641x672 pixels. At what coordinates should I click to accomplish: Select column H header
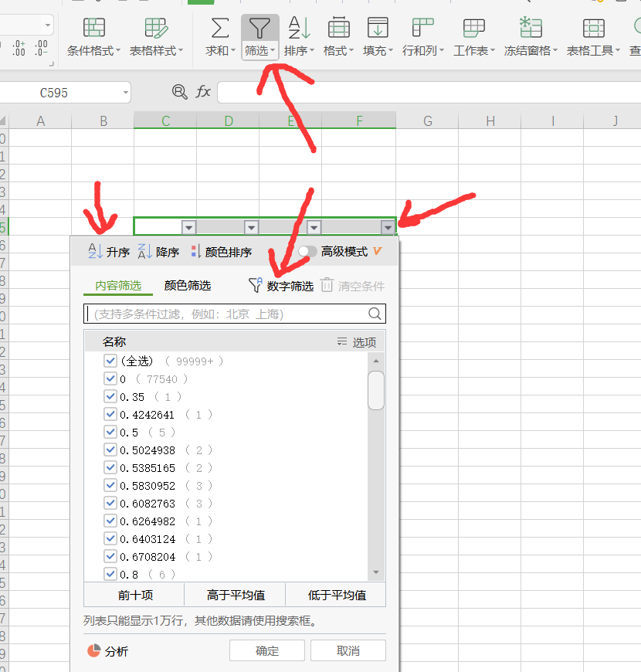click(490, 120)
